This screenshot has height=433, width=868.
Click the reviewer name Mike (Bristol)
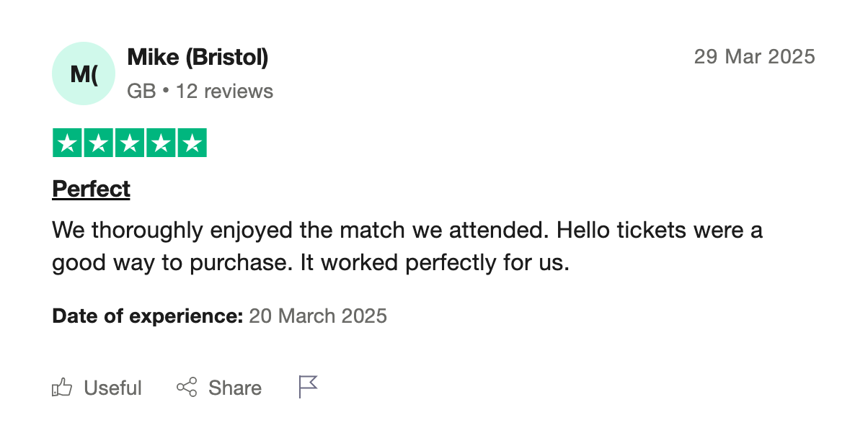pyautogui.click(x=197, y=57)
